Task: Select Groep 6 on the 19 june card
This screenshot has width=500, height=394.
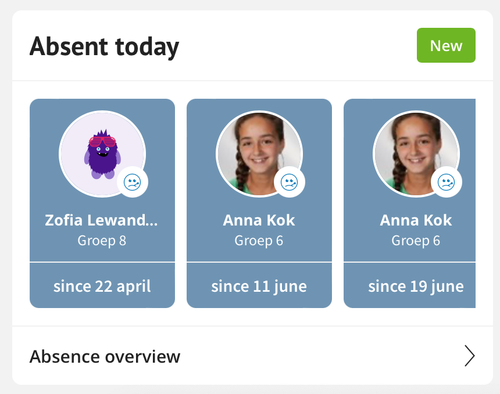Action: click(416, 241)
